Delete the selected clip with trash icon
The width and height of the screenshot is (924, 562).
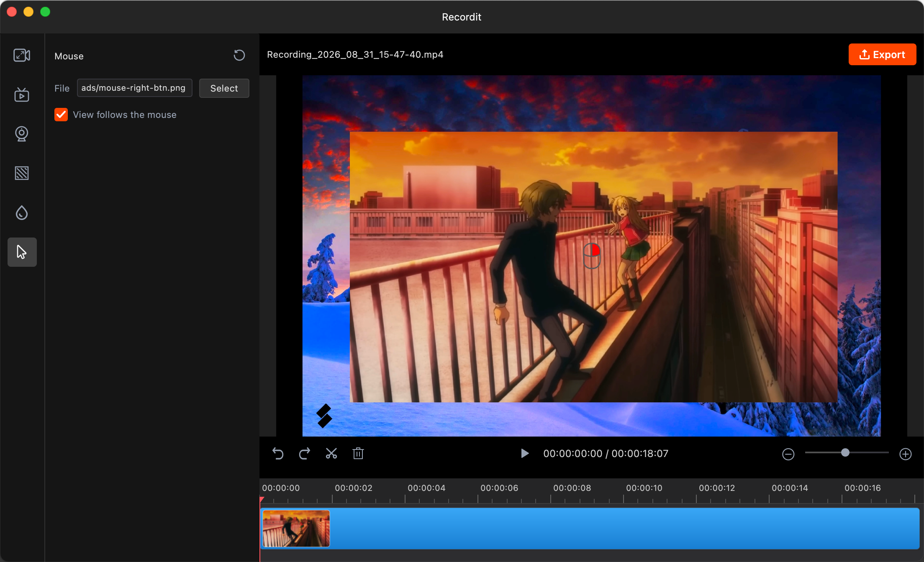[358, 453]
